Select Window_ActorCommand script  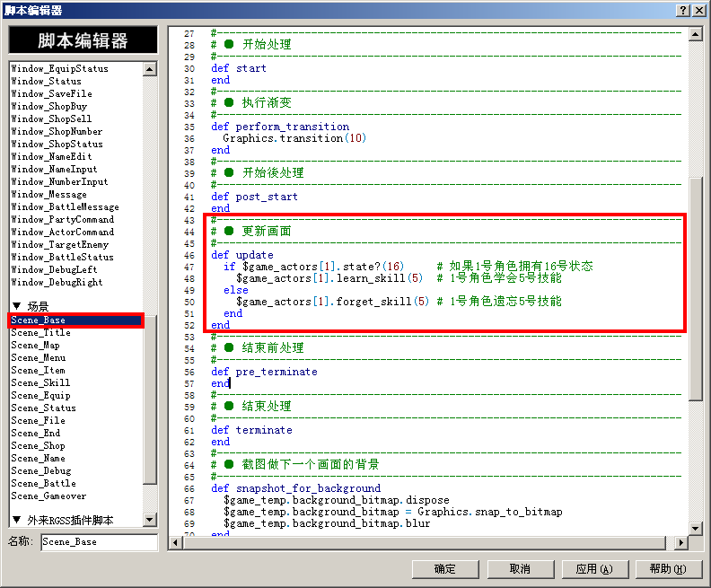(x=63, y=233)
